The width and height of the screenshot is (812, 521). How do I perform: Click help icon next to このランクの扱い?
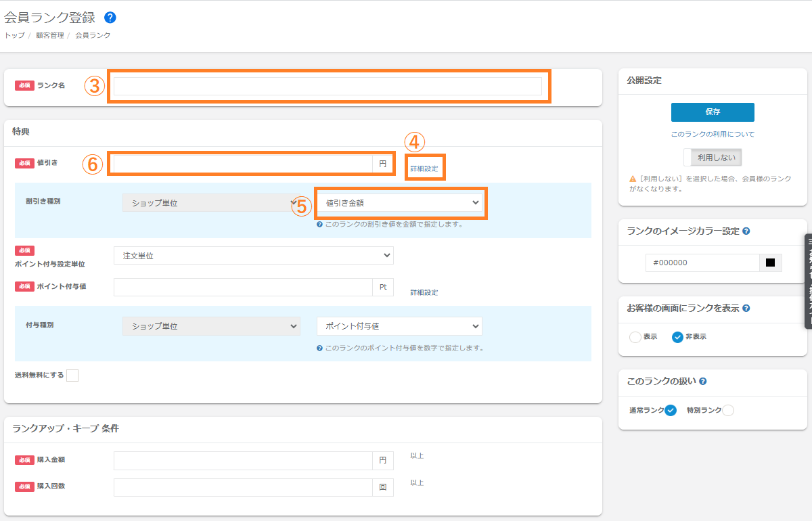coord(703,382)
